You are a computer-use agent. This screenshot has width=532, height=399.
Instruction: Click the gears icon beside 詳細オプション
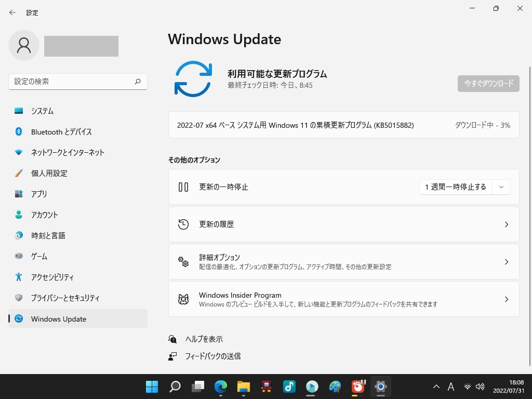coord(183,262)
